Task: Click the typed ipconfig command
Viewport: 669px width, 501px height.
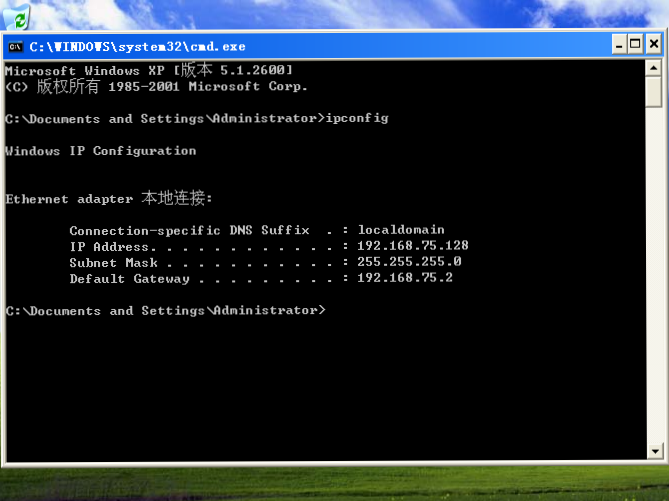Action: tap(357, 118)
